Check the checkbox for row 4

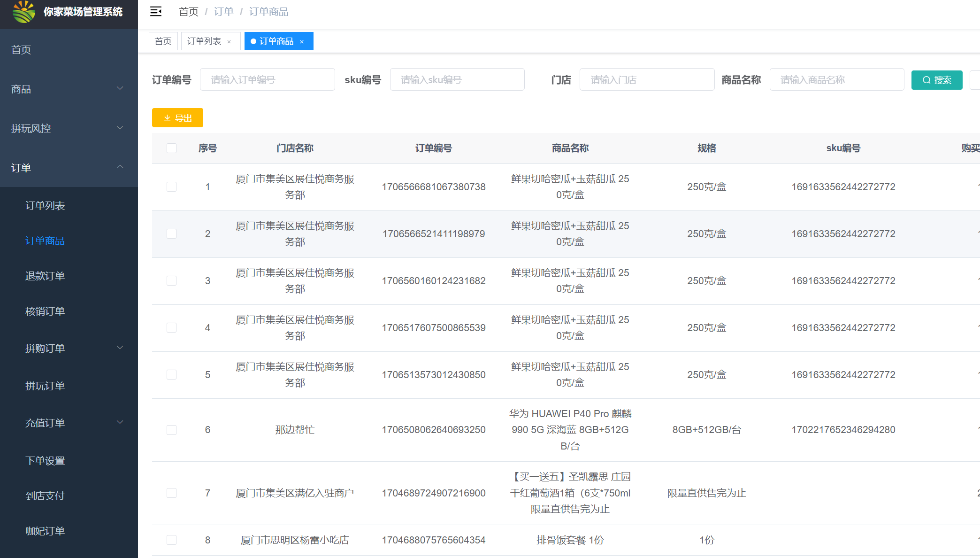coord(172,328)
